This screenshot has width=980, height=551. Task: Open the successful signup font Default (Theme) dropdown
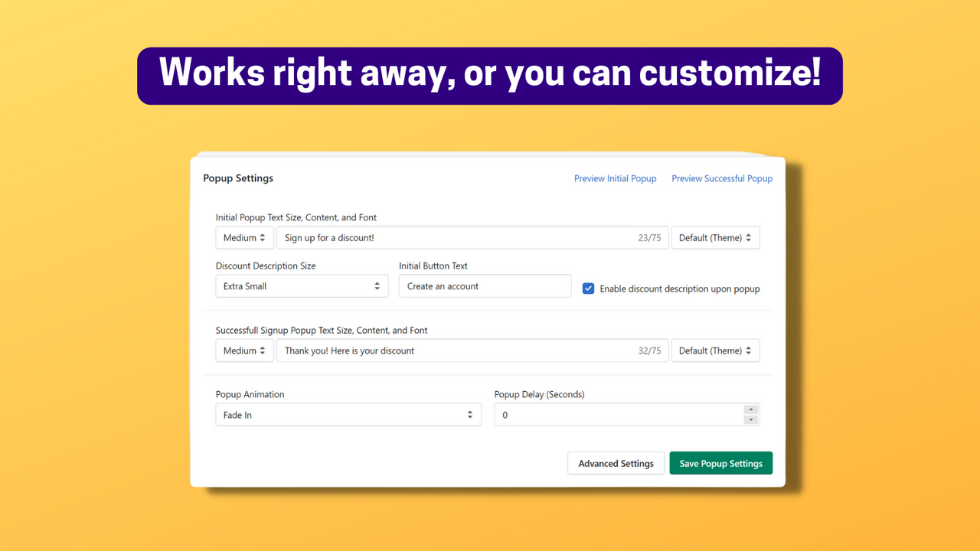click(x=715, y=350)
